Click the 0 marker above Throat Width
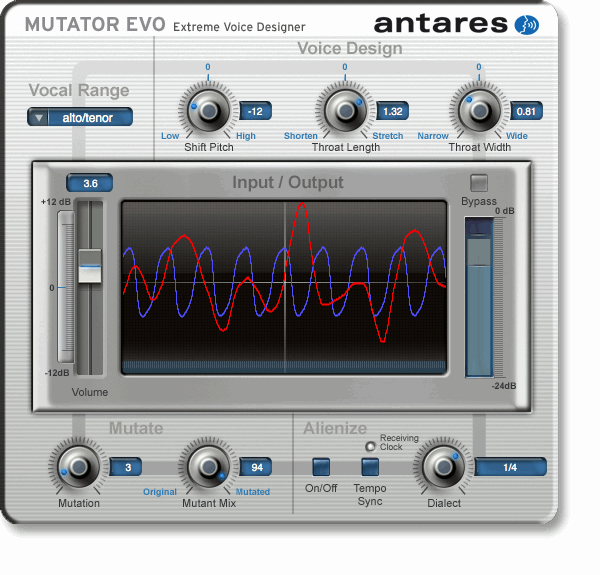600x575 pixels. 479,67
